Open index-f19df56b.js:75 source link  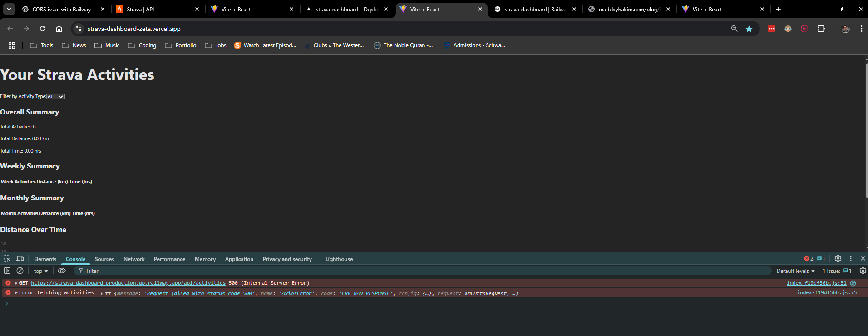827,293
